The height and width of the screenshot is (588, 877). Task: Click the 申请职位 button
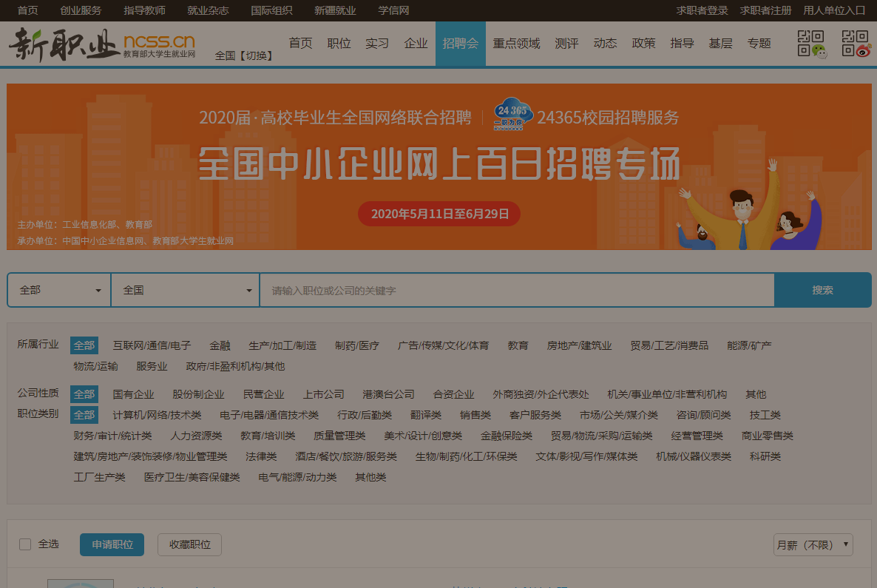click(x=112, y=545)
